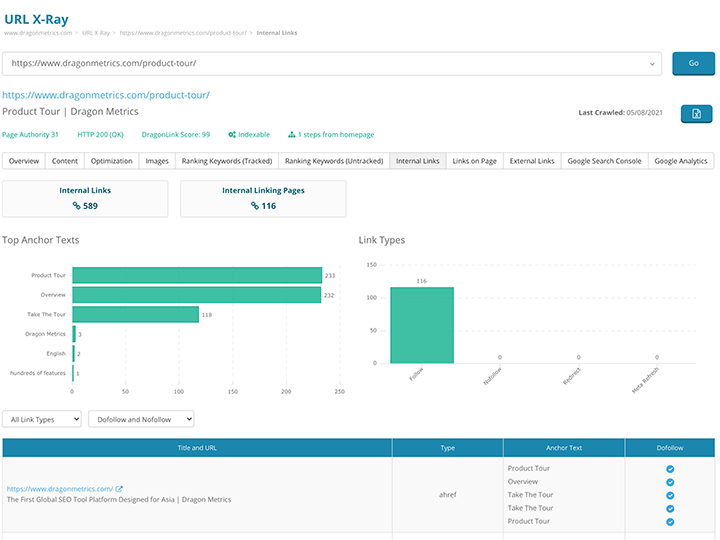Click the Excel export icon button
This screenshot has width=720, height=540.
coord(696,113)
